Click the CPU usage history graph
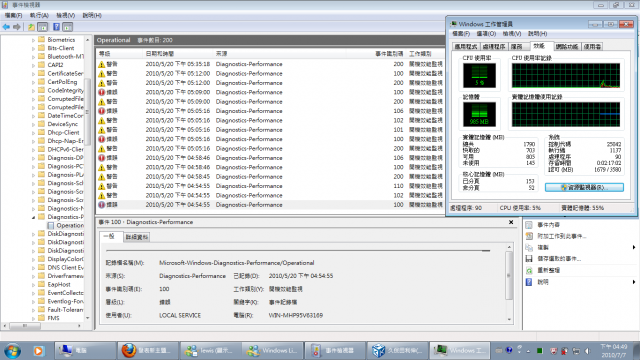Viewport: 640px width, 360px height. pyautogui.click(x=566, y=76)
